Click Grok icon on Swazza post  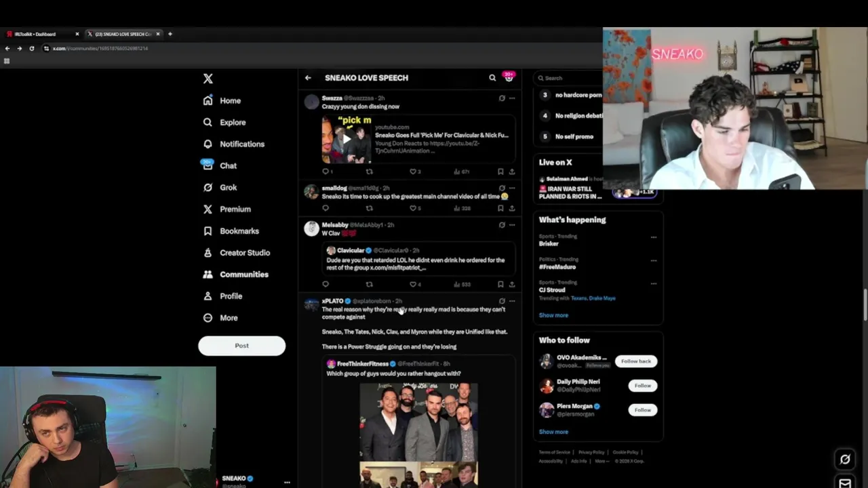tap(502, 98)
